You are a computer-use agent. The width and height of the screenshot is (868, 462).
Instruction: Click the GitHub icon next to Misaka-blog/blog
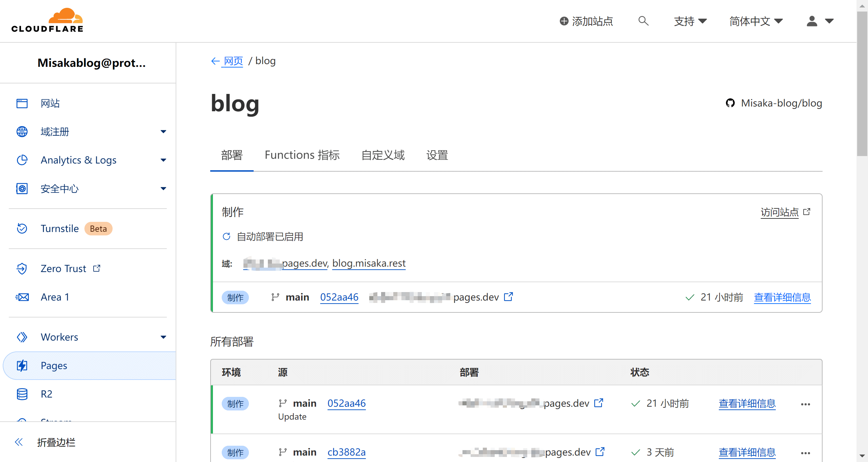pos(730,103)
